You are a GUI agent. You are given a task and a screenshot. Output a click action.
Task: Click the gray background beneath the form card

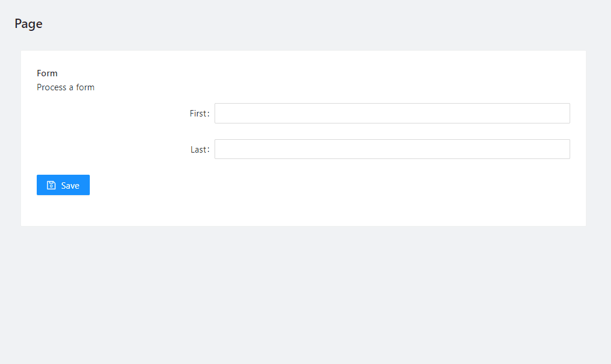(x=303, y=291)
